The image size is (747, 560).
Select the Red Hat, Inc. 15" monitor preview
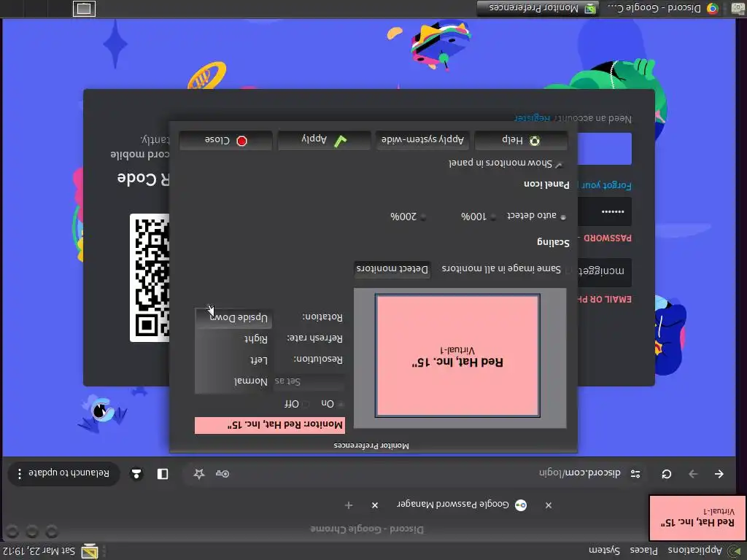[457, 356]
